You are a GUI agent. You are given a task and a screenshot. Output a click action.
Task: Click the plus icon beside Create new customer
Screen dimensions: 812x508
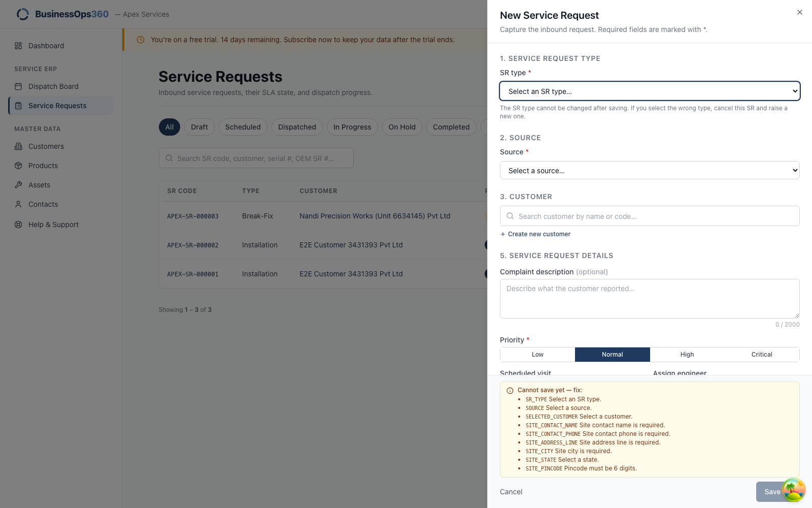(503, 234)
